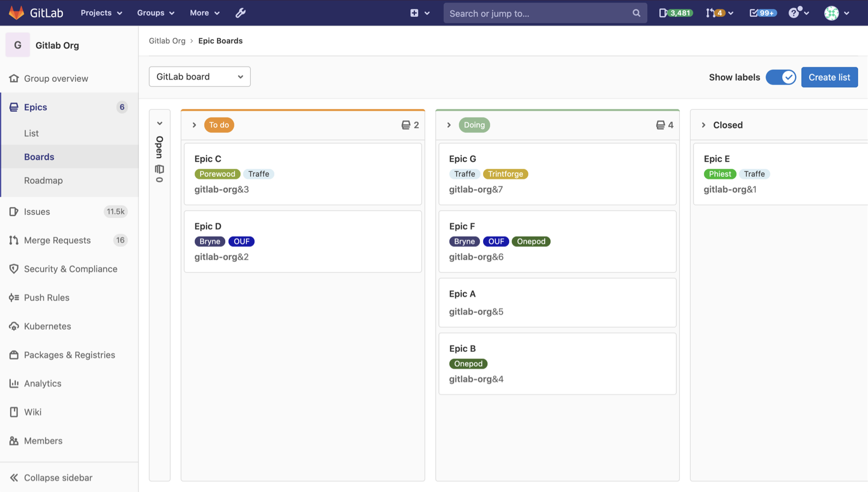
Task: Open the Epics List submenu item
Action: [31, 133]
